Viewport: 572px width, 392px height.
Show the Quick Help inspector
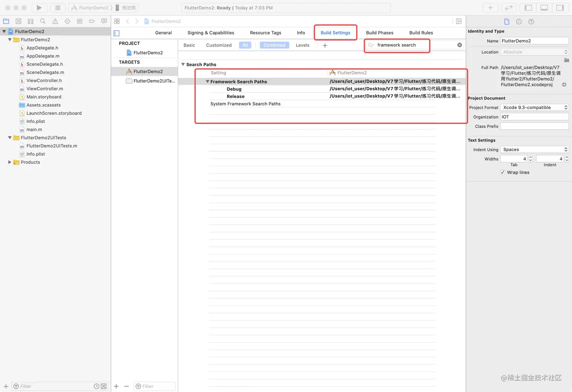pos(531,22)
